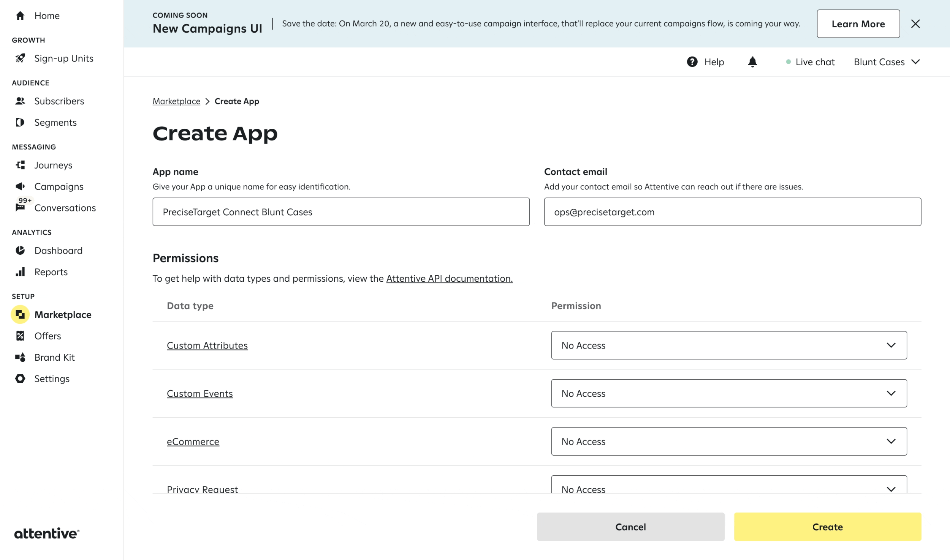Open the Attentive API documentation link
The width and height of the screenshot is (950, 560).
click(x=449, y=278)
